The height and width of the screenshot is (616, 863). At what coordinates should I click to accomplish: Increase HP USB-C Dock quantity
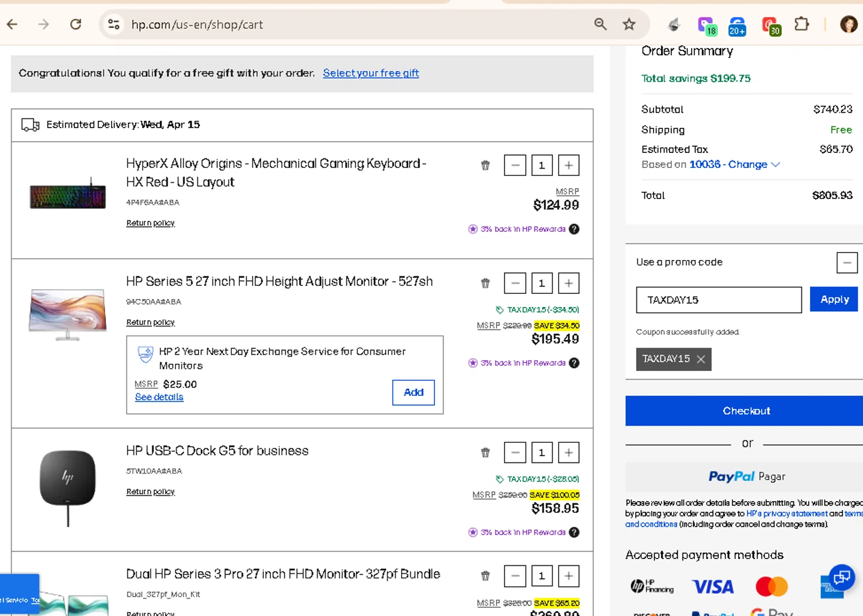(568, 453)
